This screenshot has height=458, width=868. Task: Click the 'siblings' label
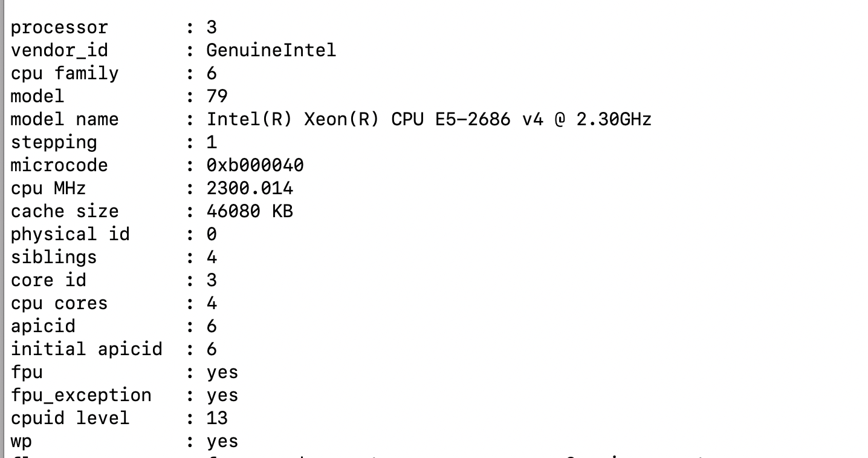point(54,257)
